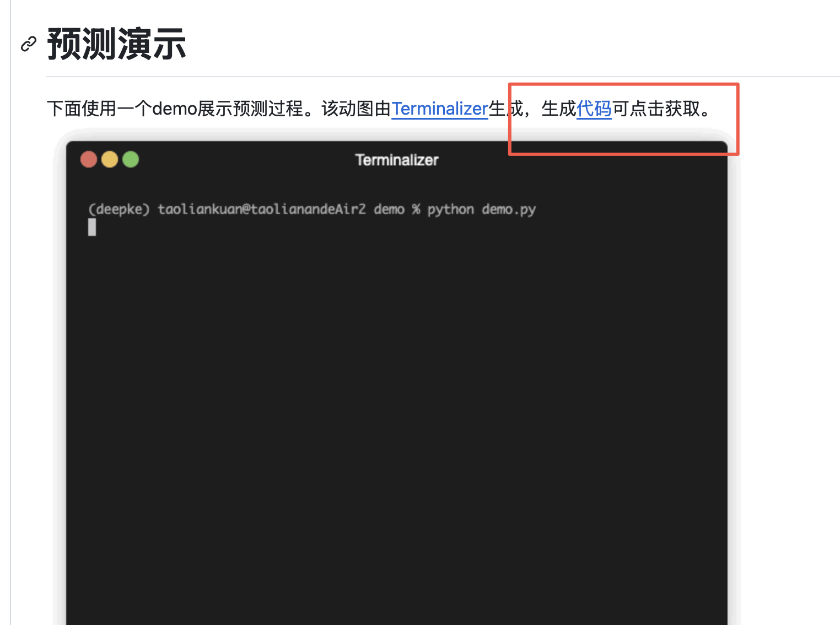The height and width of the screenshot is (625, 840).
Task: Click the text 可点击获取
Action: click(656, 109)
